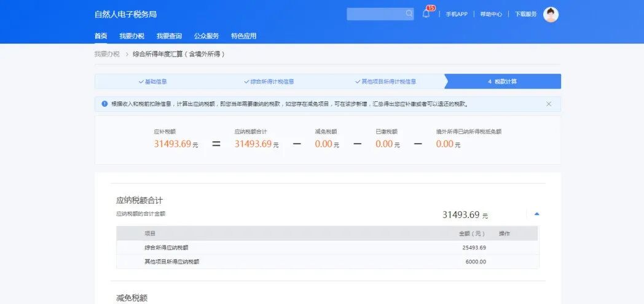Viewport: 644px width, 304px height.
Task: Click the 项目 column header
Action: click(x=150, y=233)
